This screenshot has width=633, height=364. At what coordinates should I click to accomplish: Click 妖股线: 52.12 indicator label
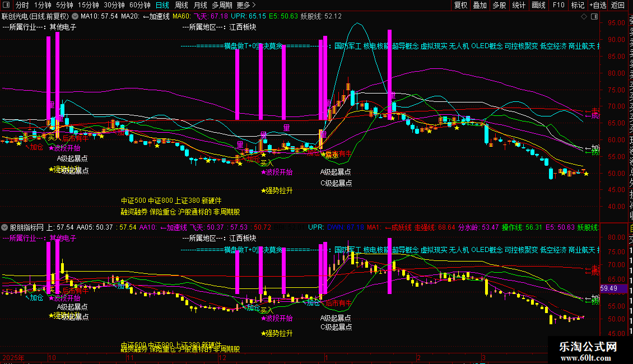pos(321,17)
